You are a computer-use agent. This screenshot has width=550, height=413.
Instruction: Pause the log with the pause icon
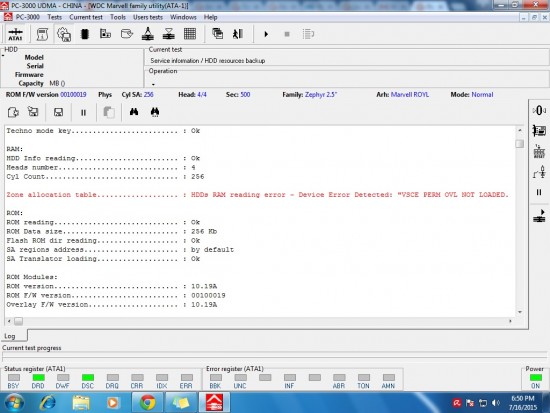(83, 113)
